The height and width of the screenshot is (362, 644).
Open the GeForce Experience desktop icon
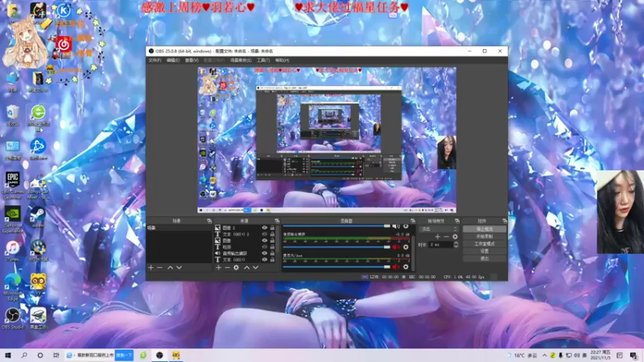click(13, 220)
